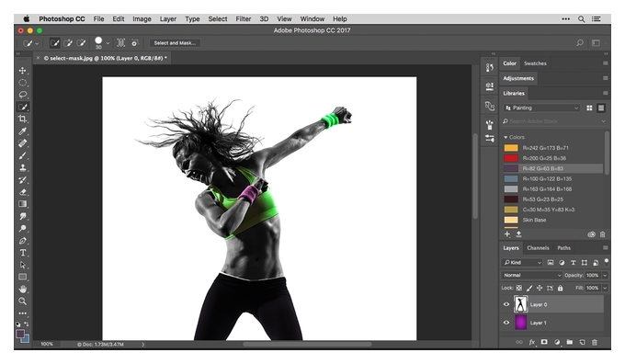Select the Eyedropper tool
The image size is (625, 364).
click(x=23, y=131)
